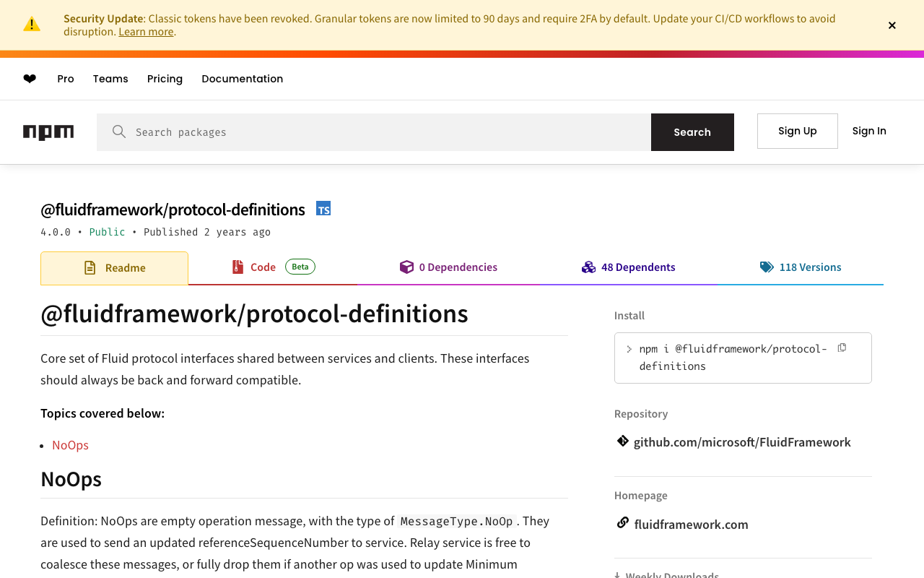
Task: Click the TypeScript badge icon
Action: [323, 209]
